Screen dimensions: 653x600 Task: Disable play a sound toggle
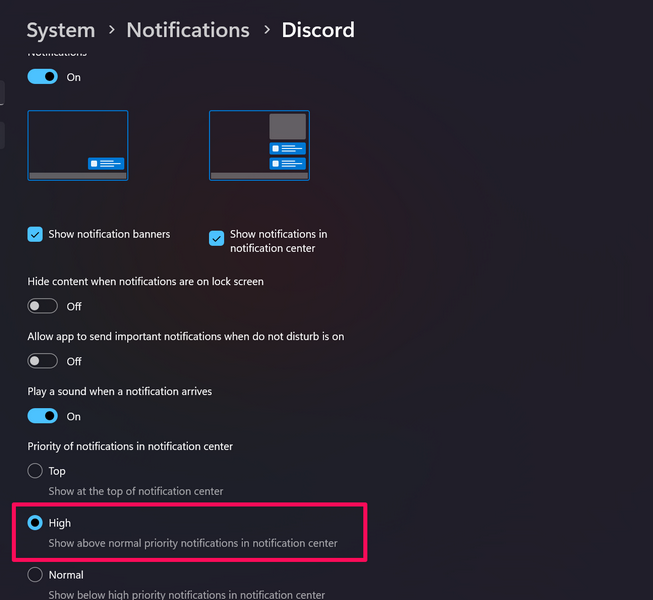(x=43, y=416)
